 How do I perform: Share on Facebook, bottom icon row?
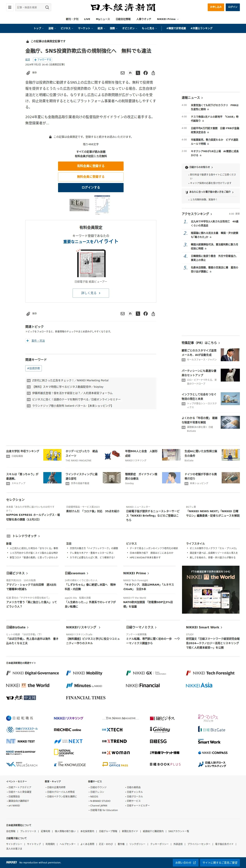145,314
